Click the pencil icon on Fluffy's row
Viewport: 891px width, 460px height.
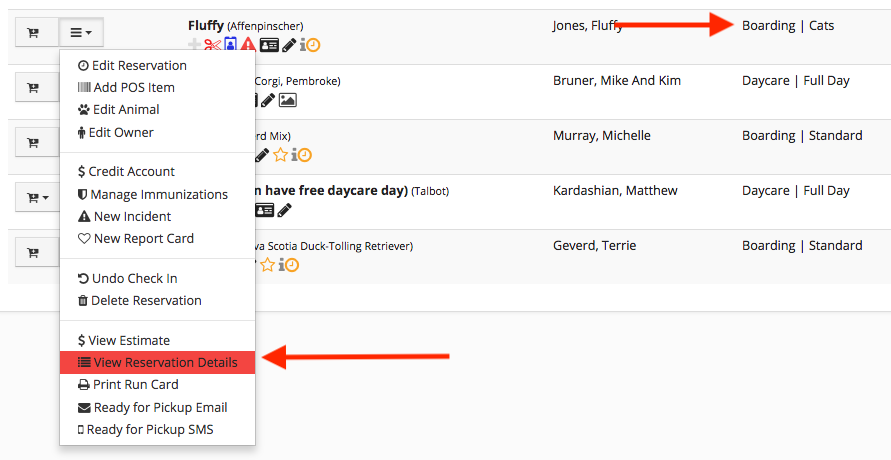pyautogui.click(x=289, y=45)
